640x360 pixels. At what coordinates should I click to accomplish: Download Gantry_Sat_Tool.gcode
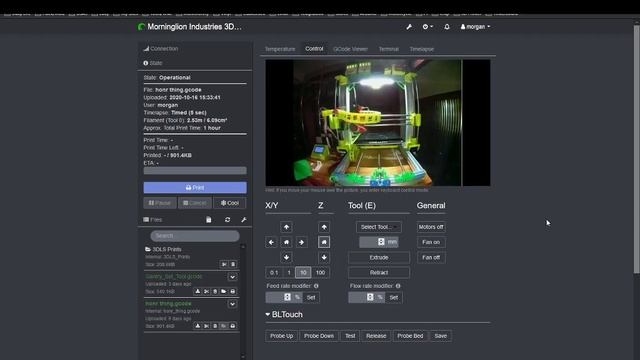tap(198, 291)
